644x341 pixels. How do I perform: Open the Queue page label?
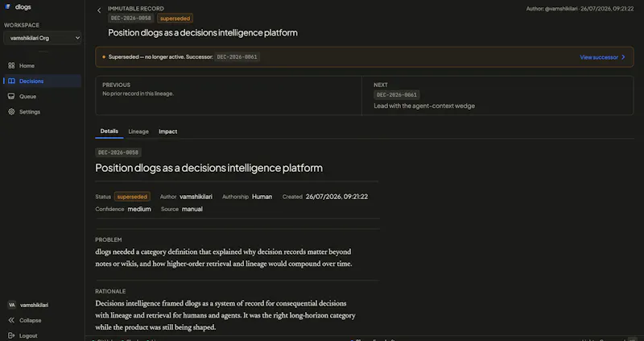coord(27,97)
